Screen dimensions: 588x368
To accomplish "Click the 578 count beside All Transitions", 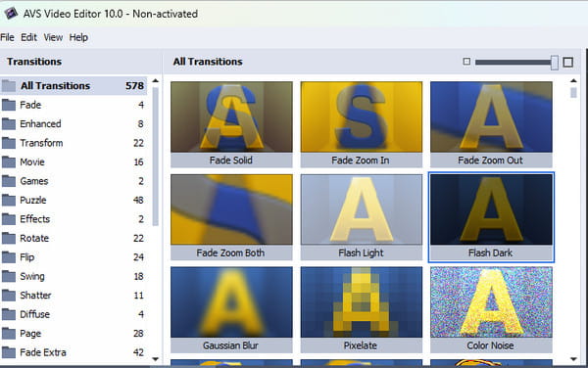I will (134, 86).
